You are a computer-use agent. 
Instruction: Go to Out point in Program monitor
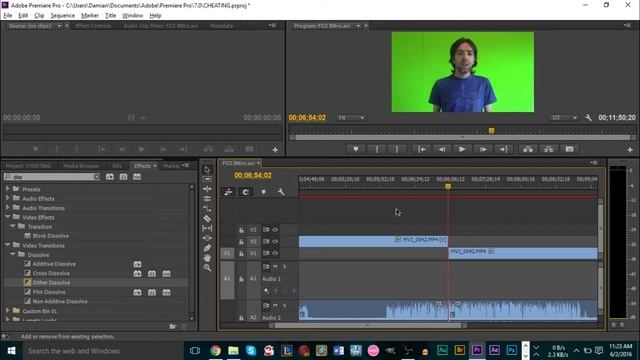[504, 149]
